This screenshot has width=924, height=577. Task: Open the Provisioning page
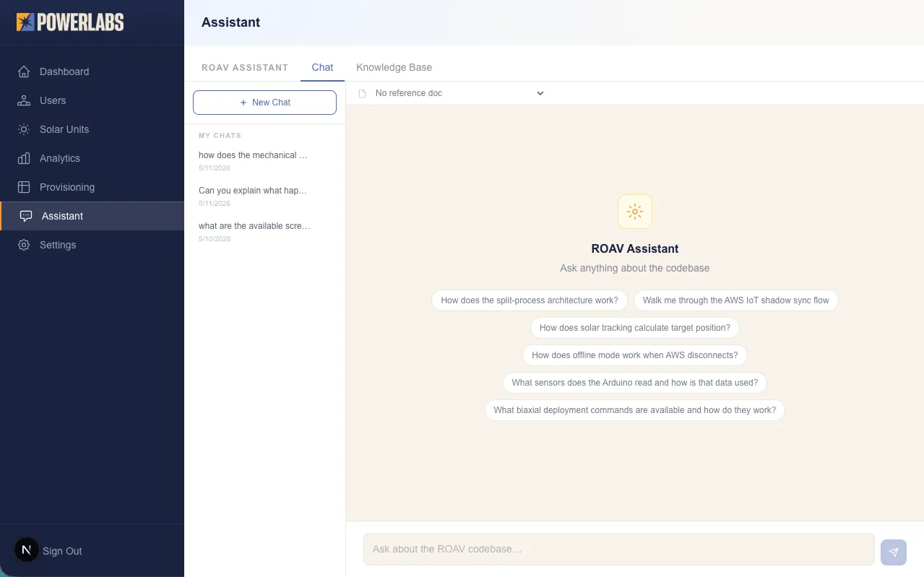92,187
